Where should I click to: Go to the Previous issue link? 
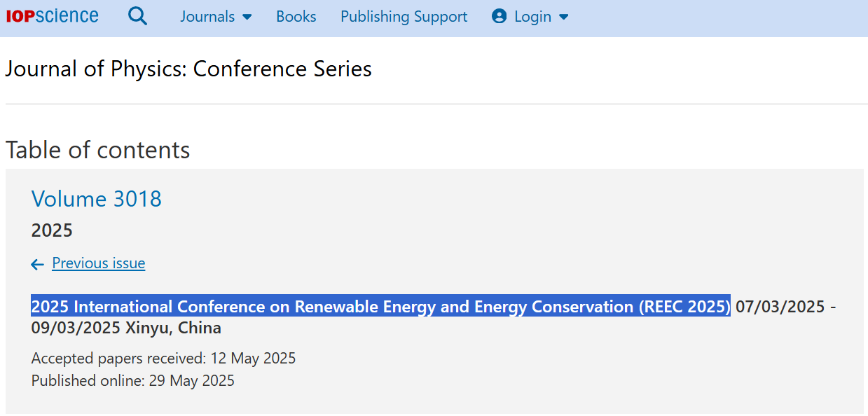98,263
